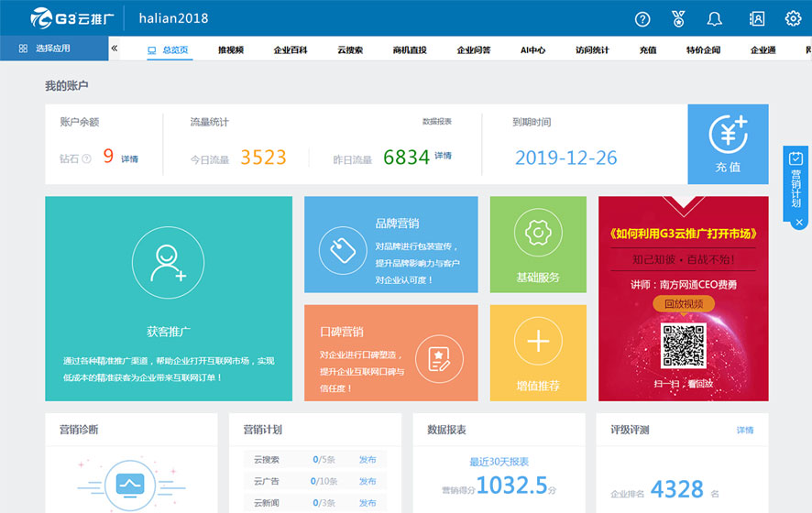The width and height of the screenshot is (812, 513).
Task: Expand the 选择应用 application selector
Action: (53, 49)
